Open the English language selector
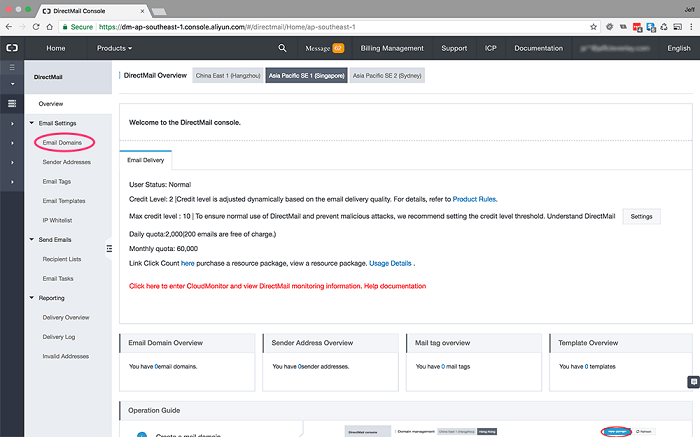700x437 pixels. (x=679, y=48)
